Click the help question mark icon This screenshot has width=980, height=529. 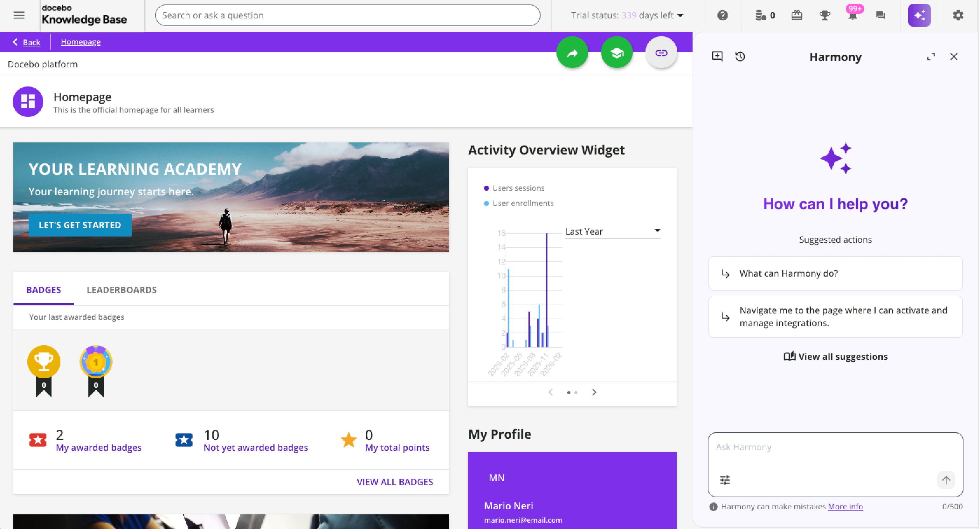(722, 15)
